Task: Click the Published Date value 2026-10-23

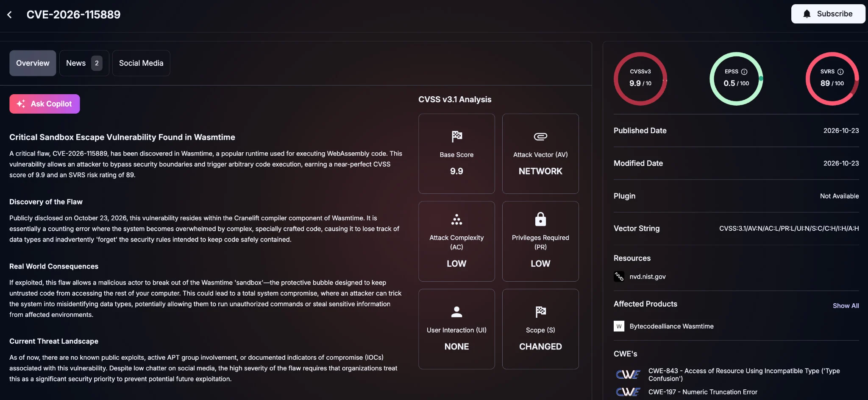Action: [x=841, y=131]
